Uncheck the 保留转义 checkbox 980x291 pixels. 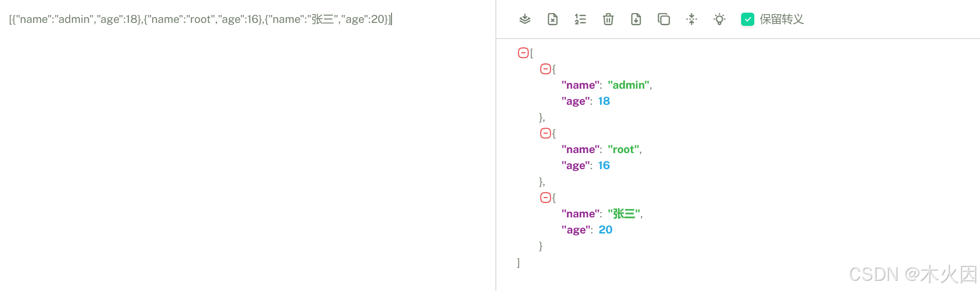pyautogui.click(x=747, y=19)
